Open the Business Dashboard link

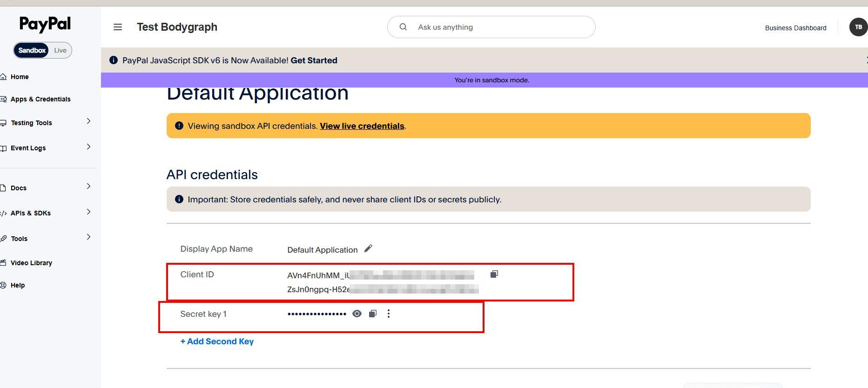pos(795,28)
